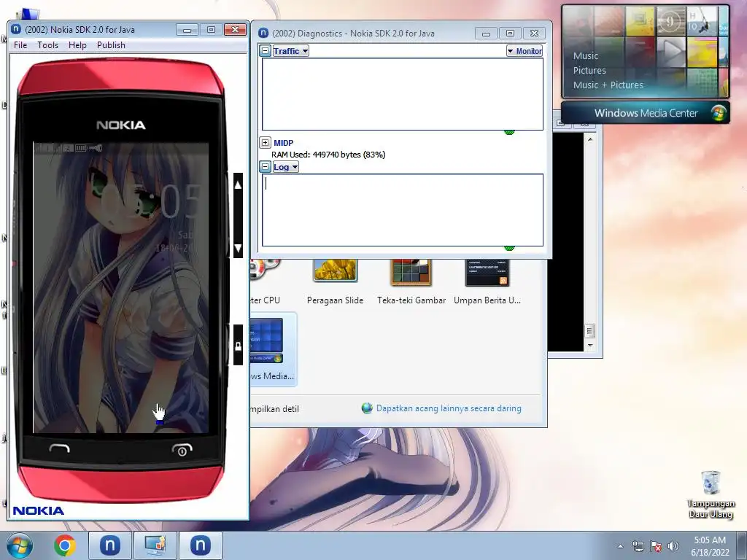Select the Umpan Berita Utama gadget
The image size is (747, 560).
487,282
